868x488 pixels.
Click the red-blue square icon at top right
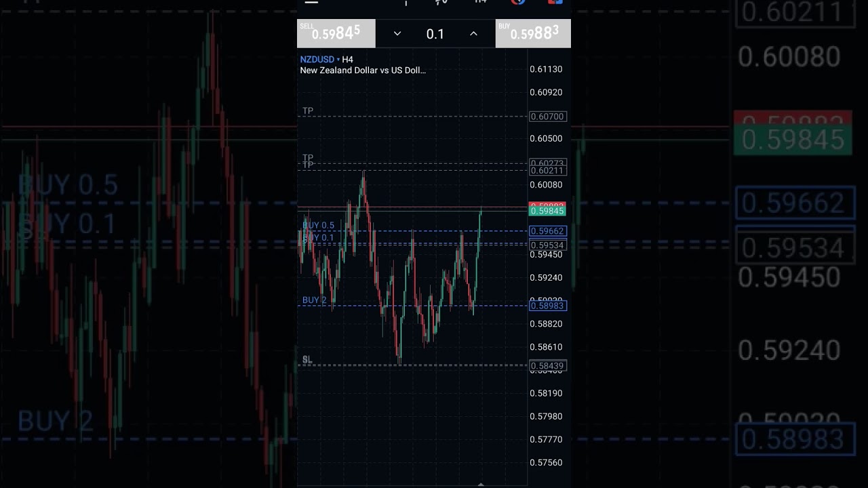(x=555, y=2)
